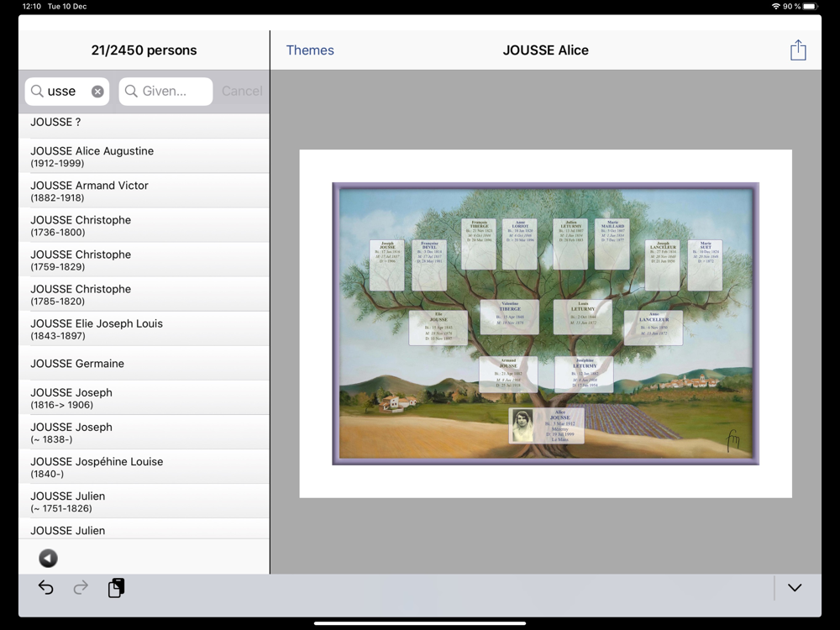Collapse keyboard bar with down chevron
Image resolution: width=840 pixels, height=630 pixels.
coord(794,588)
